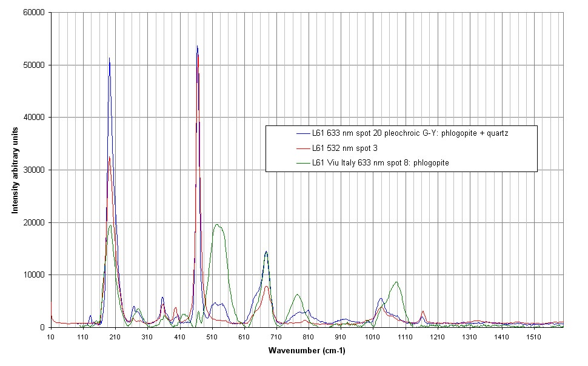Click the green peak top near wavenumber 1085
Image resolution: width=588 pixels, height=366 pixels.
(396, 282)
